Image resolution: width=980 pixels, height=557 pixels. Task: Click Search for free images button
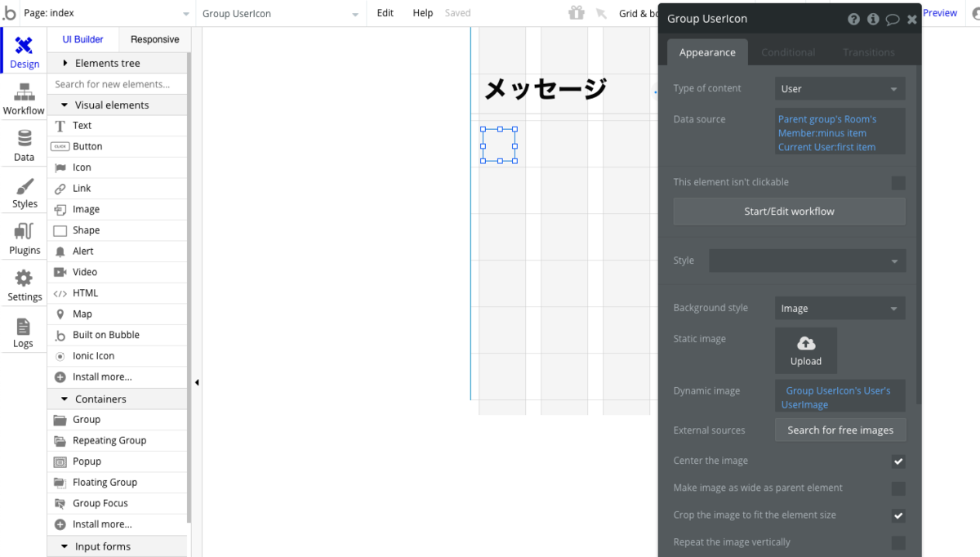coord(840,430)
